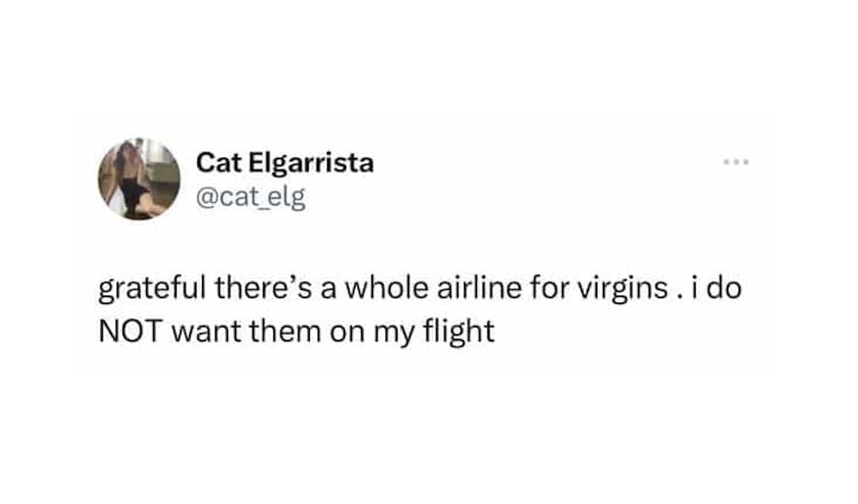The image size is (858, 504).
Task: Click the surname "Elgarrista" in header
Action: coord(311,163)
